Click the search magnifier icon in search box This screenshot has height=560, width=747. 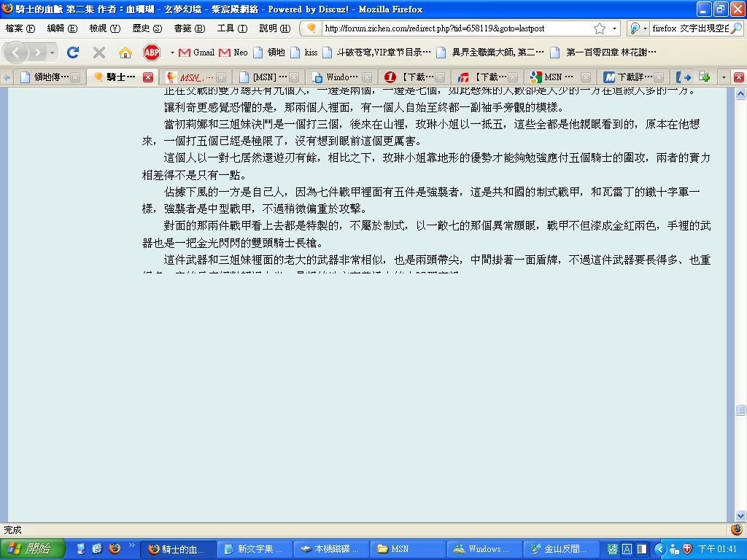[x=735, y=28]
